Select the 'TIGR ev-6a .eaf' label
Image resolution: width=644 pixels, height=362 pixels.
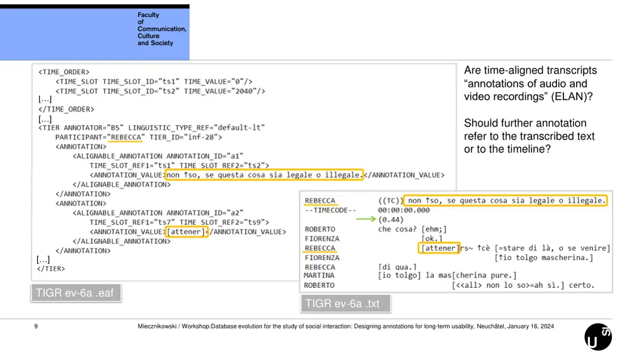click(x=76, y=293)
